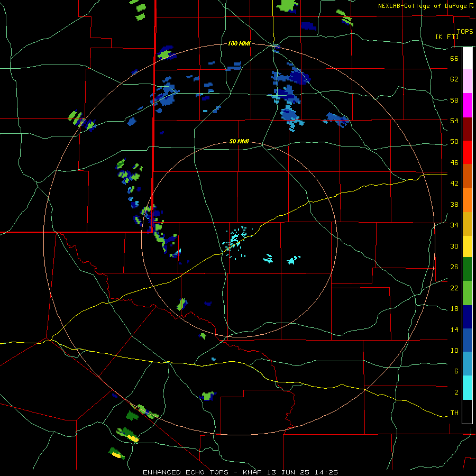Screen dimensions: 476x476
Task: Select the "22" scale label
Action: pos(454,288)
